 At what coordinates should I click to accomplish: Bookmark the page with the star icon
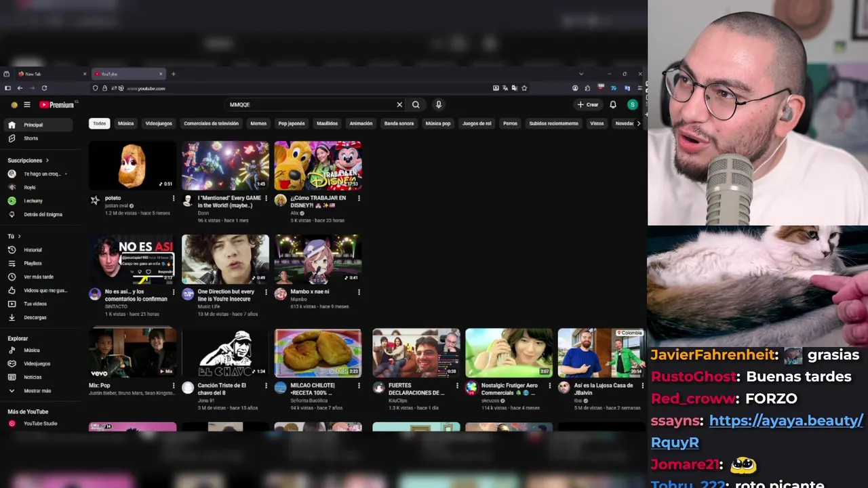[x=524, y=88]
